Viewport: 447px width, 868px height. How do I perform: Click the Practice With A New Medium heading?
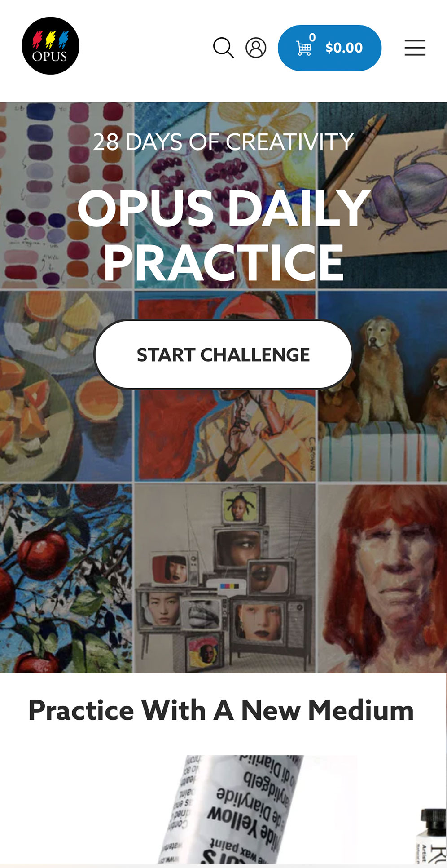click(221, 710)
